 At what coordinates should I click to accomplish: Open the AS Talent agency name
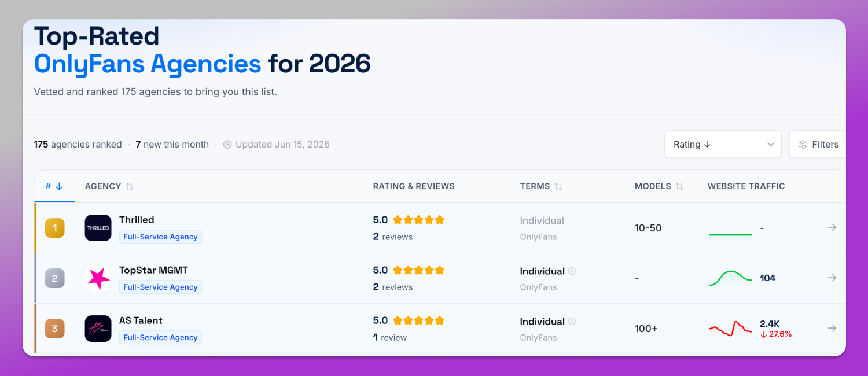(x=141, y=320)
